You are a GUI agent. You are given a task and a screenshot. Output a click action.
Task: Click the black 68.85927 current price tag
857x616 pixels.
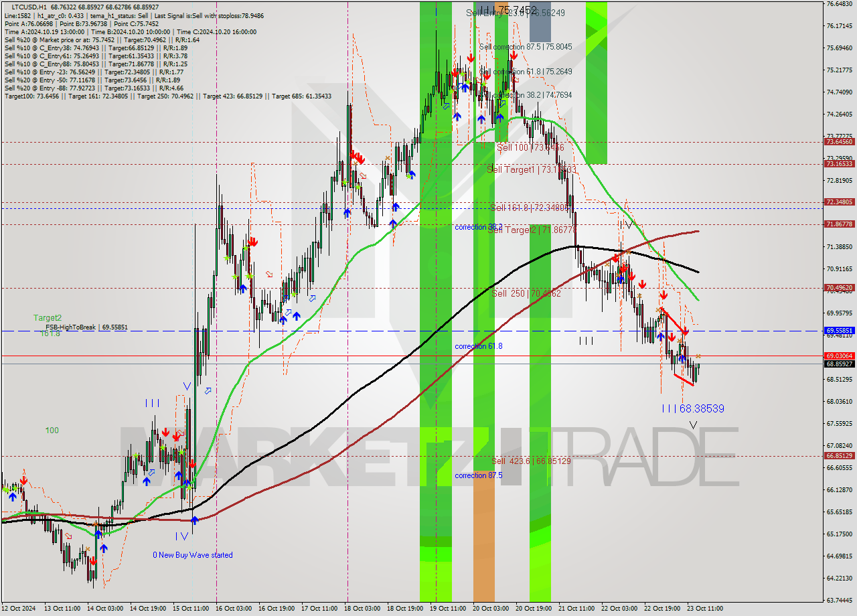tap(839, 364)
